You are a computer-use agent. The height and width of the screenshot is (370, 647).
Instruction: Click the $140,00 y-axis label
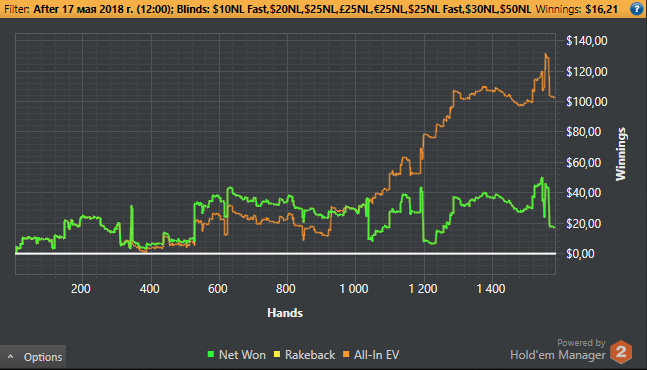click(586, 41)
